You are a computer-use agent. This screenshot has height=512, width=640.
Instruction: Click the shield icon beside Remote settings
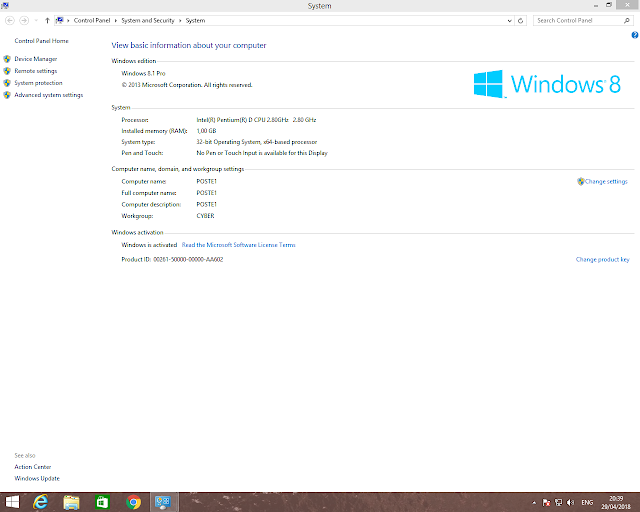point(7,71)
